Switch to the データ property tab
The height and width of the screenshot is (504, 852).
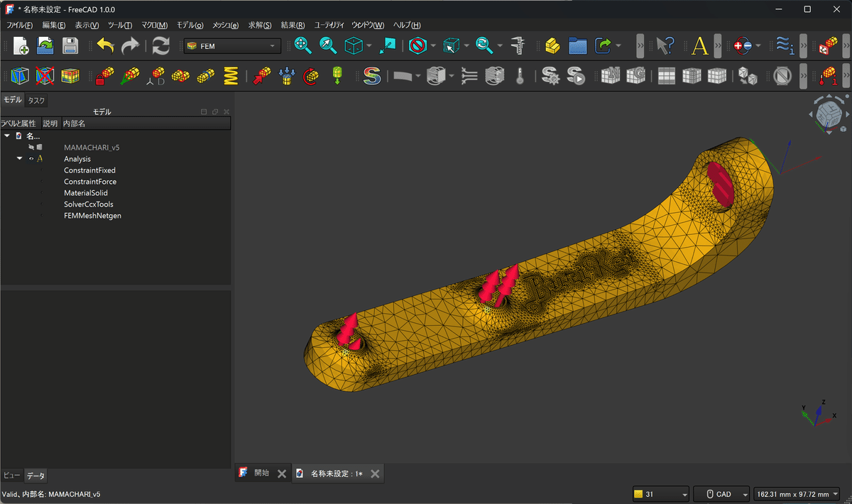pos(35,475)
